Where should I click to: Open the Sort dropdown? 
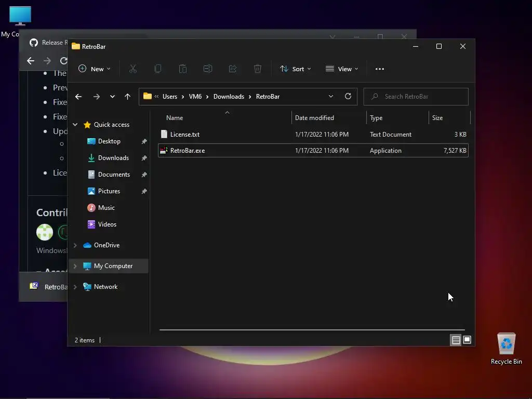tap(295, 69)
